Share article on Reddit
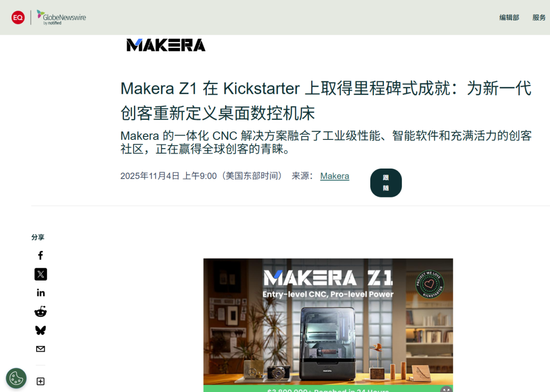The height and width of the screenshot is (392, 550). click(x=41, y=312)
